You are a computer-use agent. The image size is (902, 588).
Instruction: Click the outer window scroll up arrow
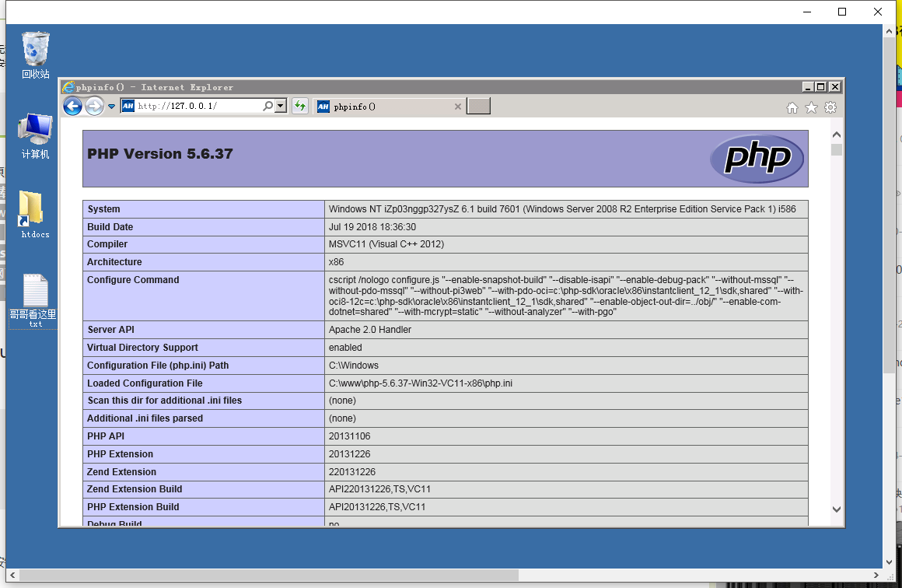coord(890,30)
